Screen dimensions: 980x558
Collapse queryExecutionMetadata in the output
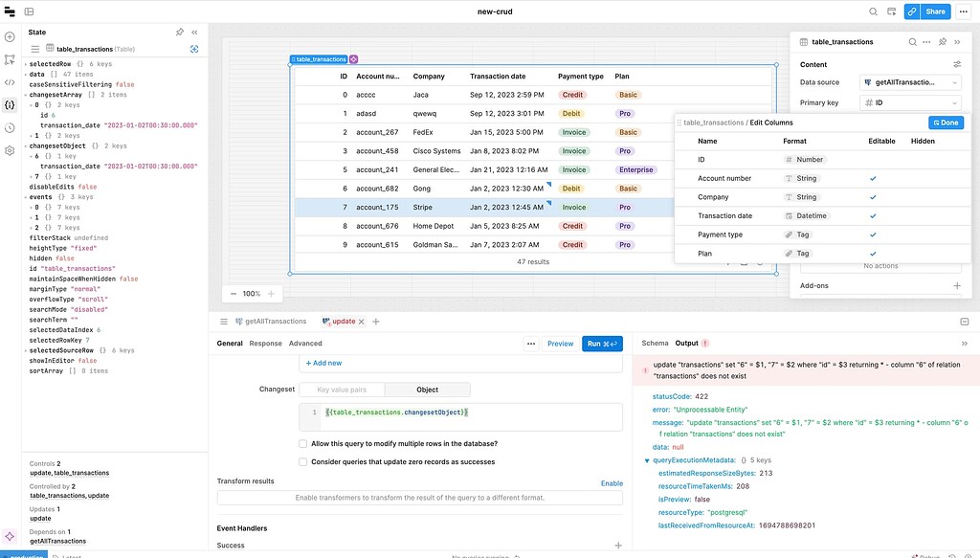pos(647,460)
